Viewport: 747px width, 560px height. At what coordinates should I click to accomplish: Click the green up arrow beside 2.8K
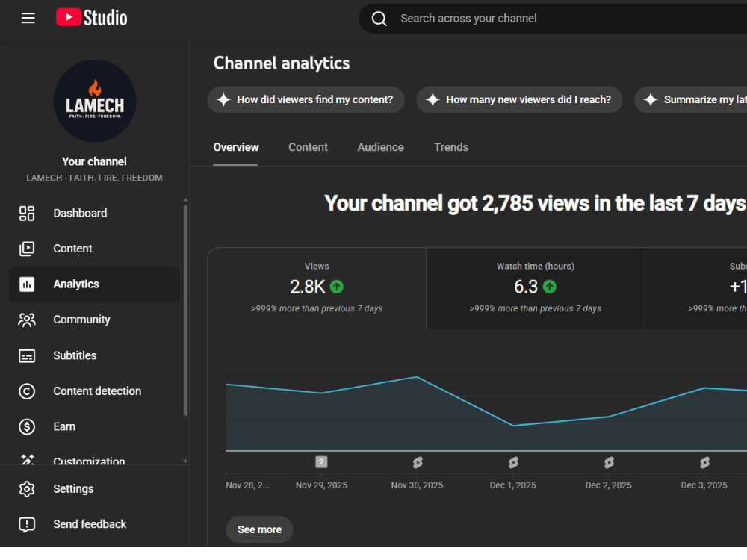click(x=337, y=287)
